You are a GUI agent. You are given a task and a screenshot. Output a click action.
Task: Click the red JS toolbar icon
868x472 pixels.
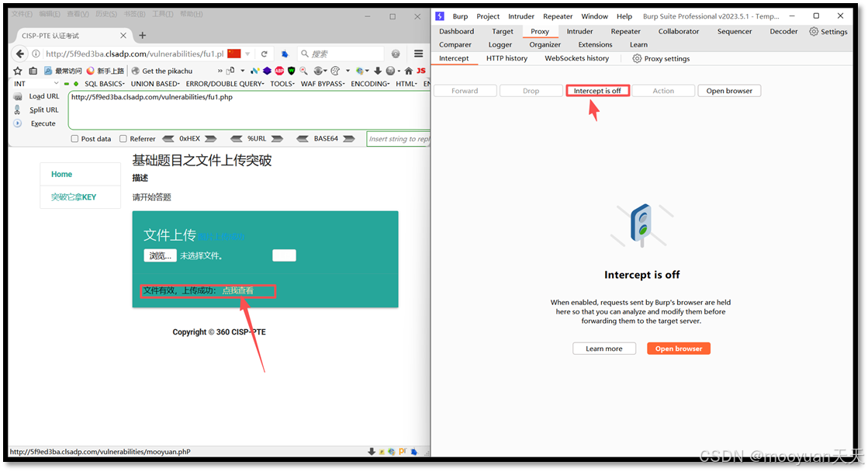pyautogui.click(x=421, y=71)
